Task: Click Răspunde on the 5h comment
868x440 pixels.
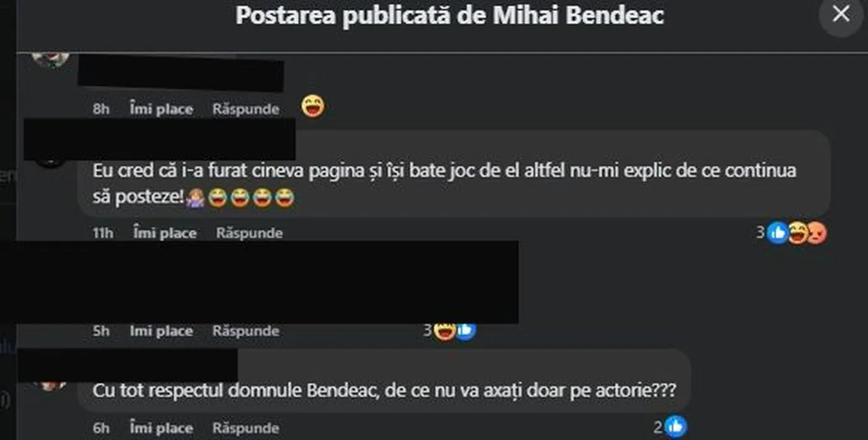Action: pos(246,331)
